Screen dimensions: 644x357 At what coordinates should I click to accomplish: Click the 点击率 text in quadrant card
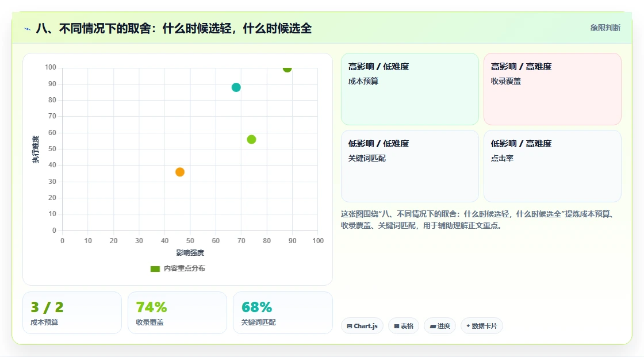502,158
